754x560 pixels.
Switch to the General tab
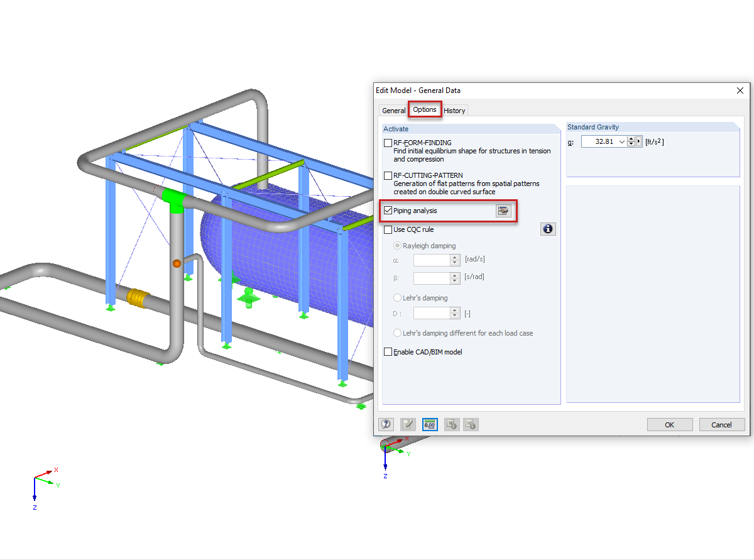click(393, 110)
